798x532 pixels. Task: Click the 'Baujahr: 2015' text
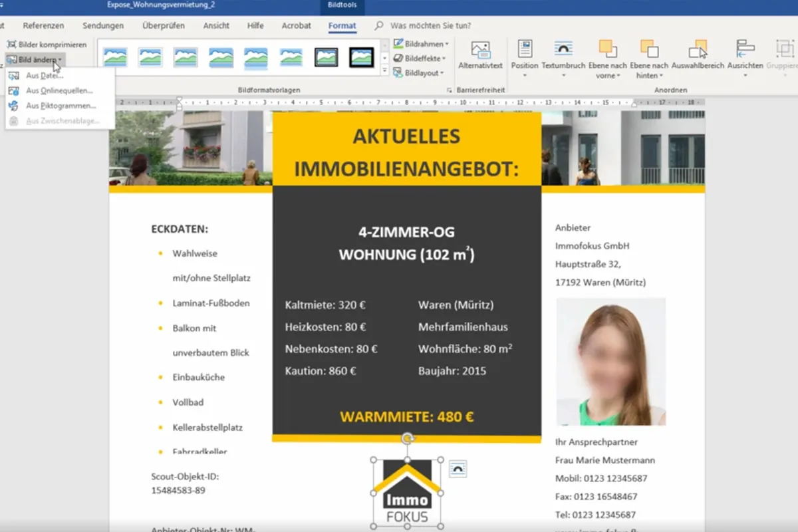coord(452,371)
